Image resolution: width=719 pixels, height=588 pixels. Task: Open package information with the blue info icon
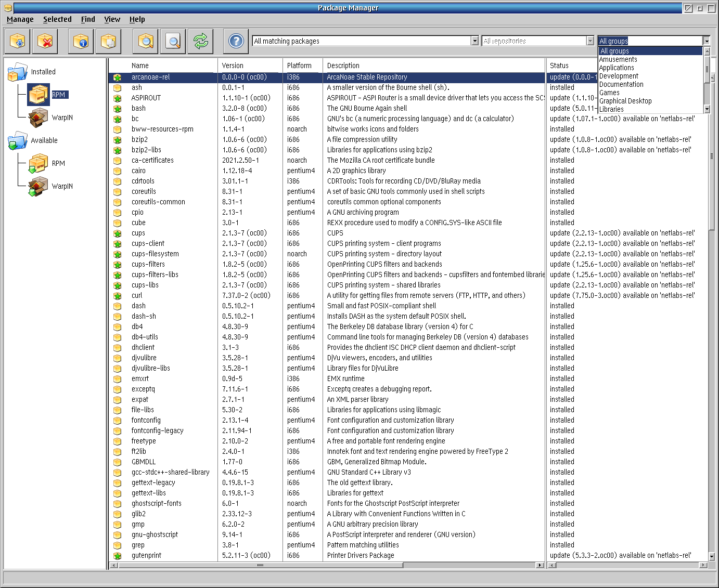click(x=81, y=41)
